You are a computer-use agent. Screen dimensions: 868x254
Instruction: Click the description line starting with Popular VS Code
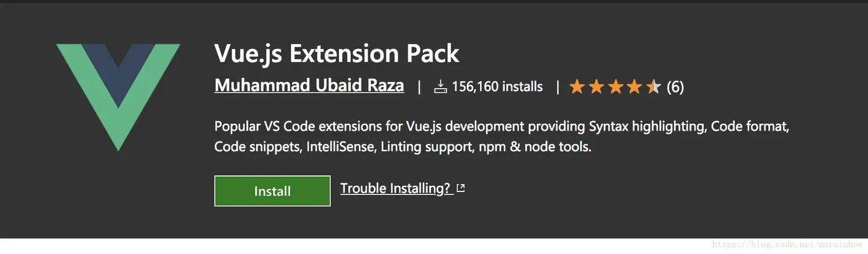pyautogui.click(x=501, y=127)
